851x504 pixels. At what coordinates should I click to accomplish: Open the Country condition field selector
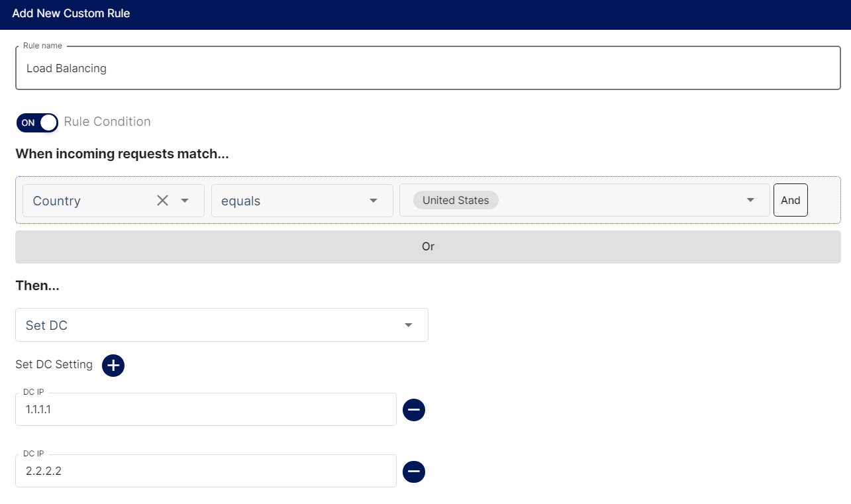113,201
